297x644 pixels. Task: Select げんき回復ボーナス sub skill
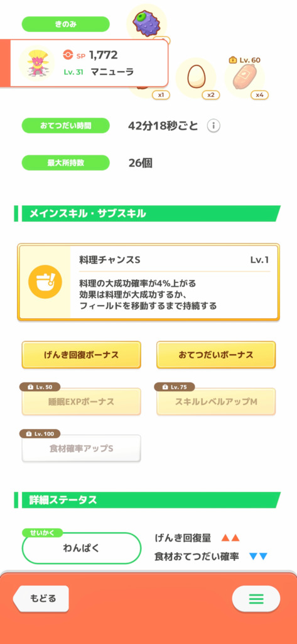pyautogui.click(x=81, y=355)
